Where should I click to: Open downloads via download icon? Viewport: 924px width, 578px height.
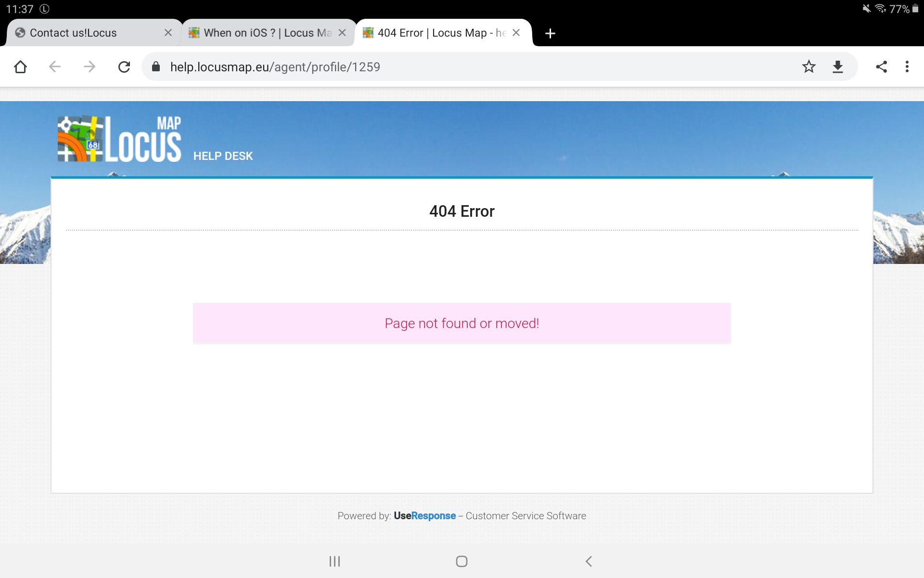(x=838, y=67)
